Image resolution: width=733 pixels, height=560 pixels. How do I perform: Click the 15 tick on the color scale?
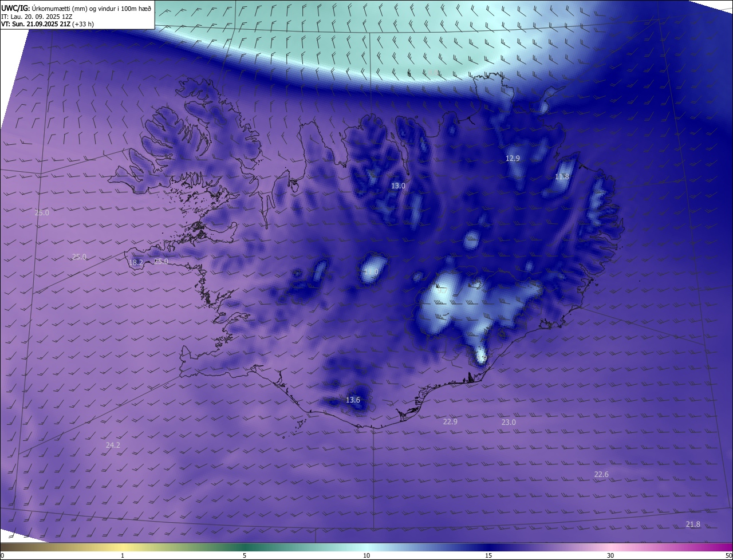[x=488, y=555]
